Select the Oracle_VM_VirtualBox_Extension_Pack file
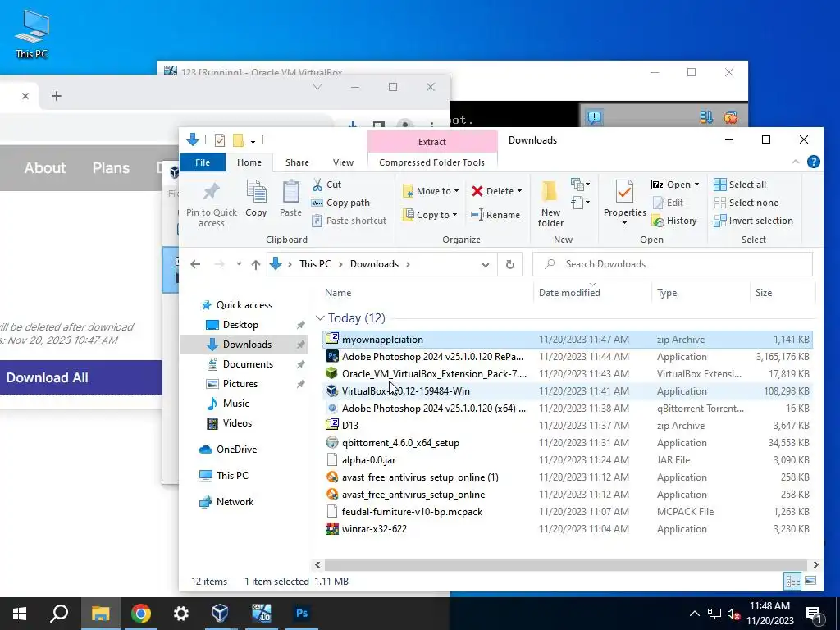 pyautogui.click(x=568, y=374)
